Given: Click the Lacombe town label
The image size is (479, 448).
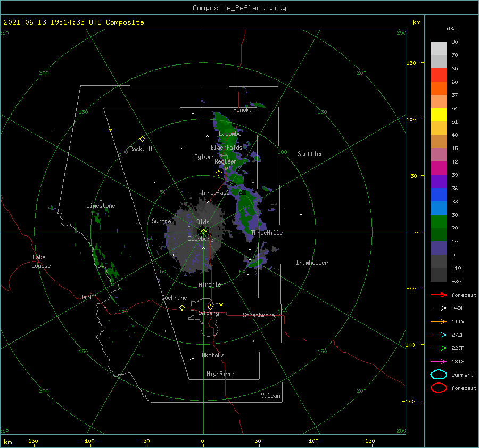Looking at the screenshot, I should 230,134.
